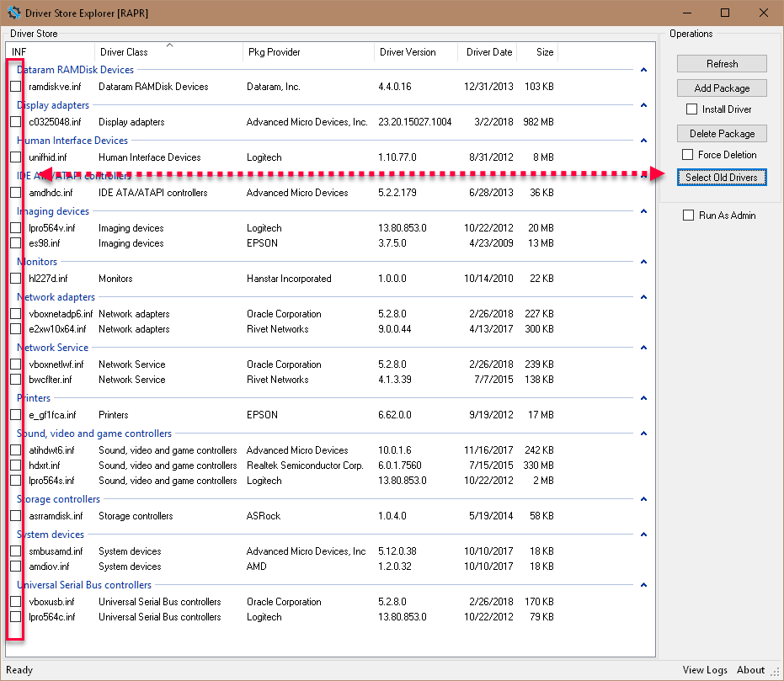Click the Realtek Semiconductor Corp. provider cell

tap(305, 466)
